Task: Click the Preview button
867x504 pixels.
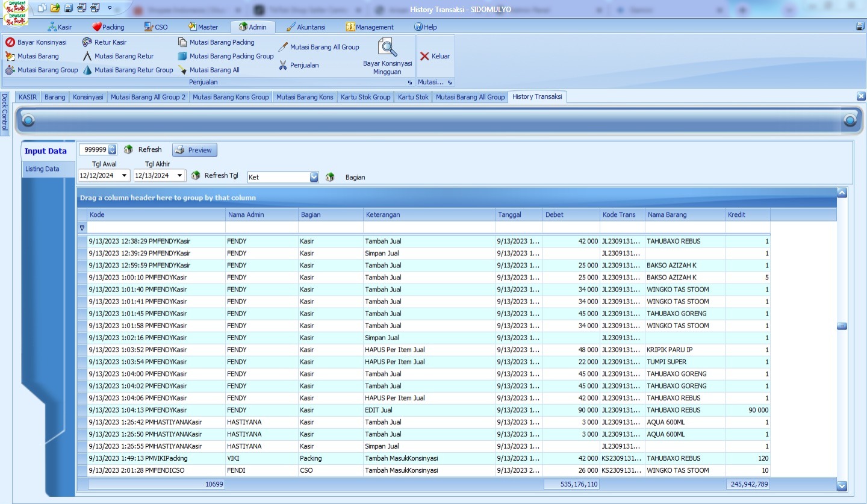Action: pyautogui.click(x=194, y=150)
